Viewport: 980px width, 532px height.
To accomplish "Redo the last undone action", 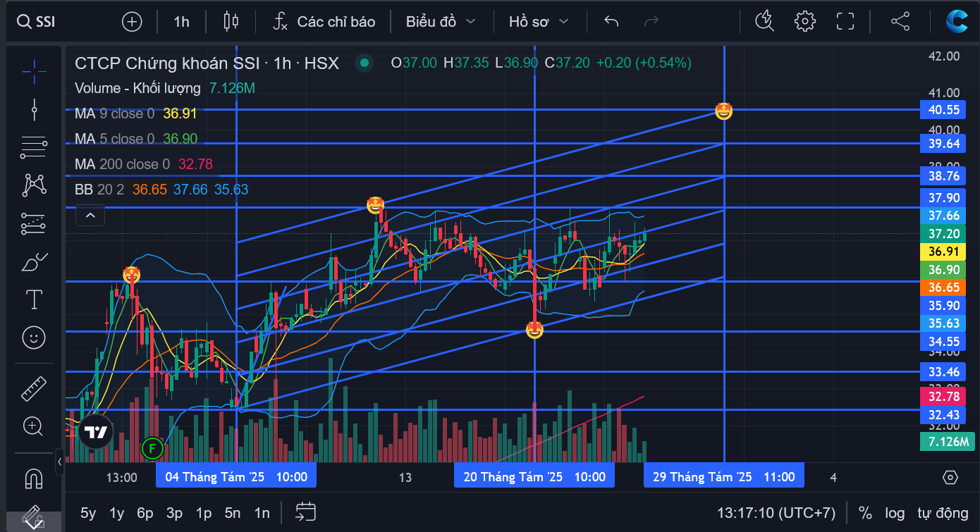I will tap(651, 22).
